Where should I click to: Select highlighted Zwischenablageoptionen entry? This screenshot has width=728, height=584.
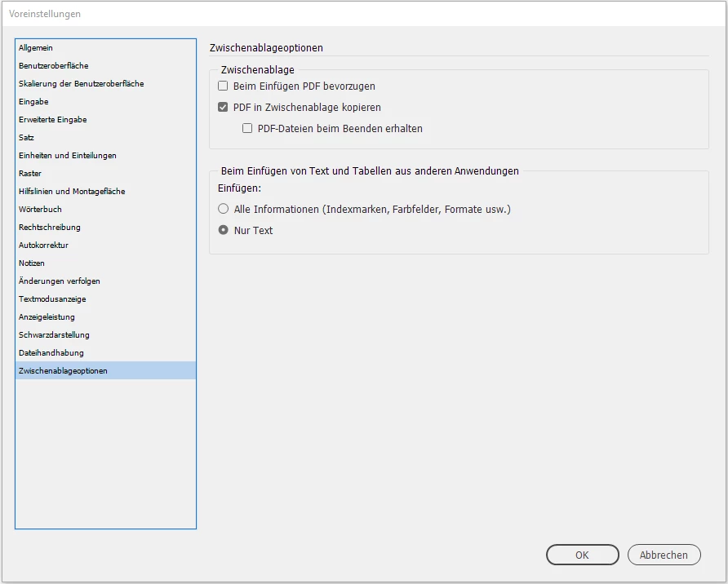click(x=105, y=370)
